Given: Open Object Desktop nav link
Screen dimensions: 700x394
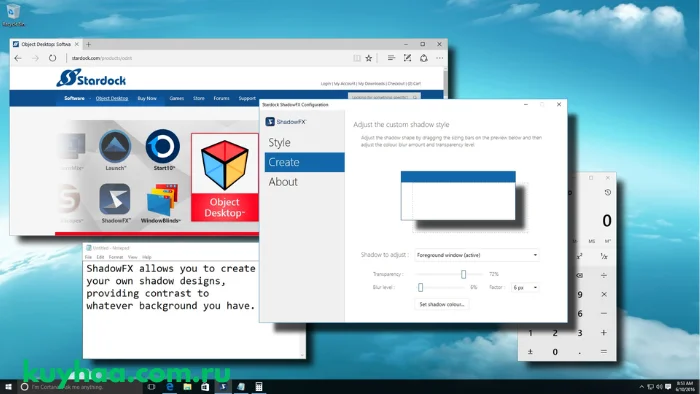Looking at the screenshot, I should (x=112, y=98).
